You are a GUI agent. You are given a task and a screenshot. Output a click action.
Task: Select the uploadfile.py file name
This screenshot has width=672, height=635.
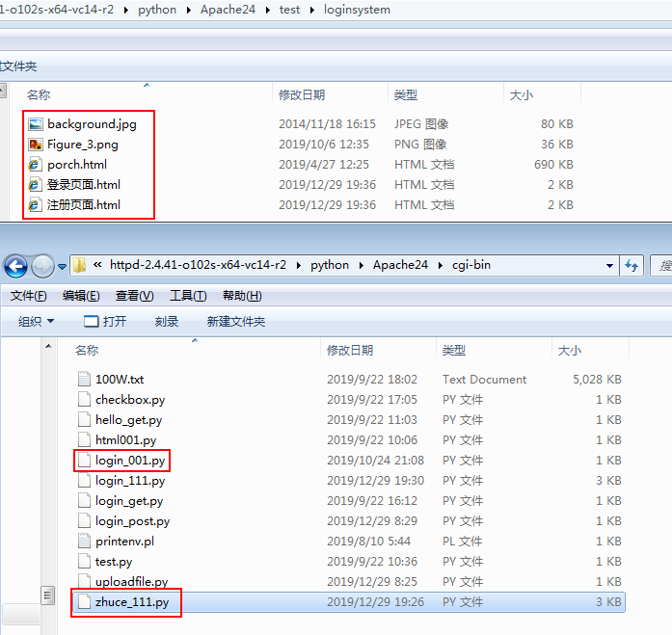[131, 581]
